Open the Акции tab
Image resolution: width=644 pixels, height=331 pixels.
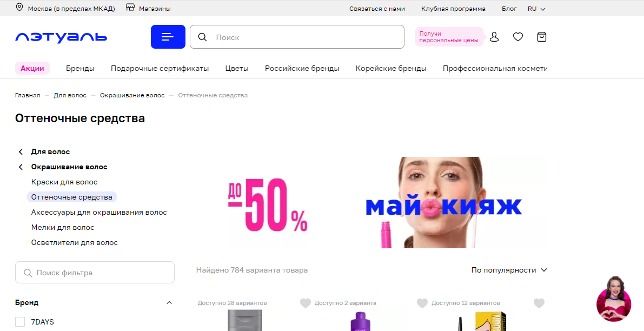coord(32,68)
